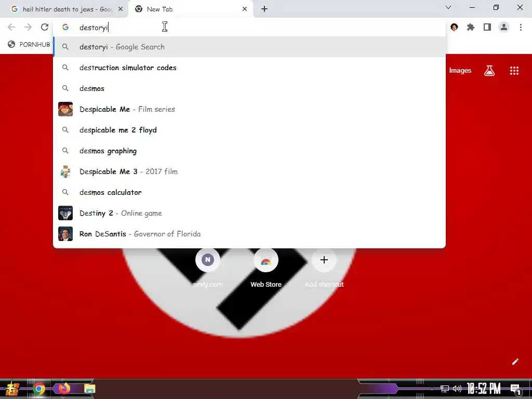The image size is (532, 399).
Task: Choose the desmos calculator suggestion
Action: tap(249, 192)
